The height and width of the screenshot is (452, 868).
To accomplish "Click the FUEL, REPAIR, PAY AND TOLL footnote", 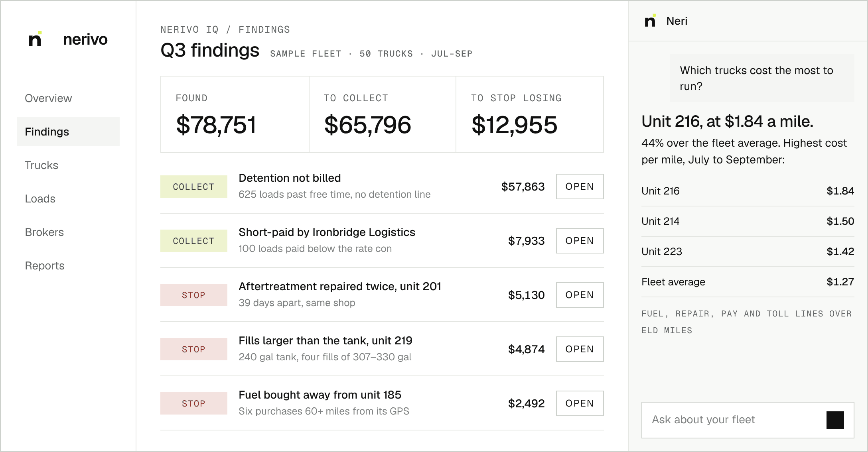I will coord(746,322).
